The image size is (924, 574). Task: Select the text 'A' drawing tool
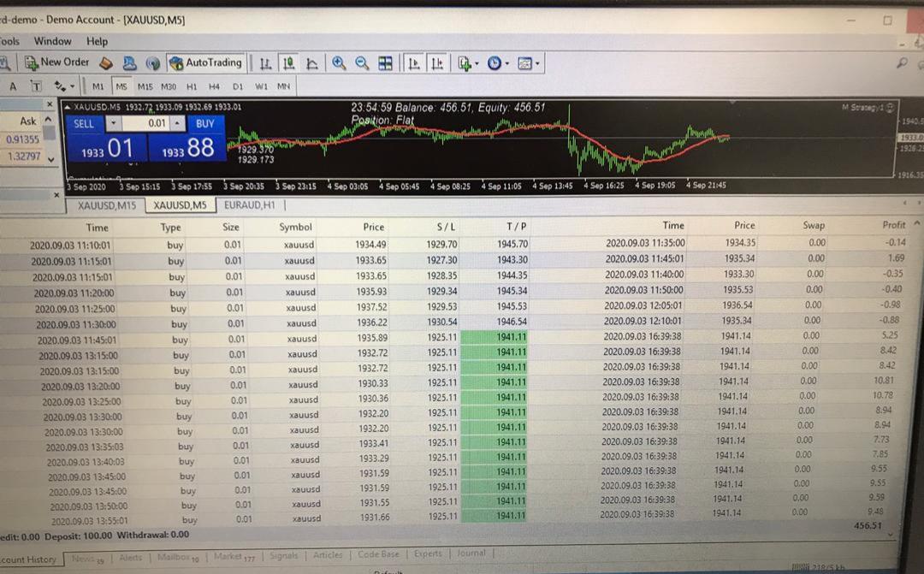point(13,86)
